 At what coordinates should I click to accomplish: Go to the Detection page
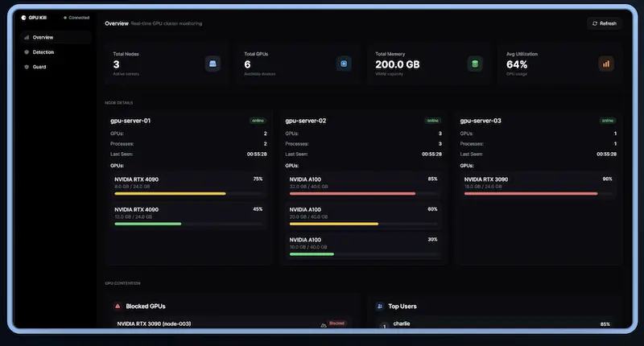[x=43, y=52]
